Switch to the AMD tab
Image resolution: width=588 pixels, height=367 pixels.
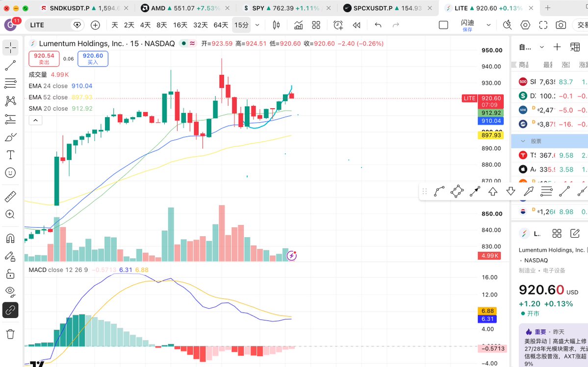point(185,8)
